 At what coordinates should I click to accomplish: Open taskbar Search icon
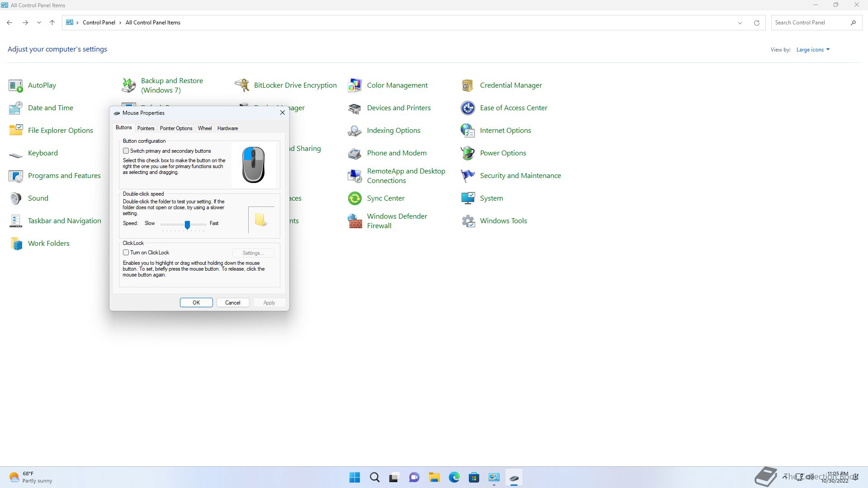pyautogui.click(x=375, y=478)
